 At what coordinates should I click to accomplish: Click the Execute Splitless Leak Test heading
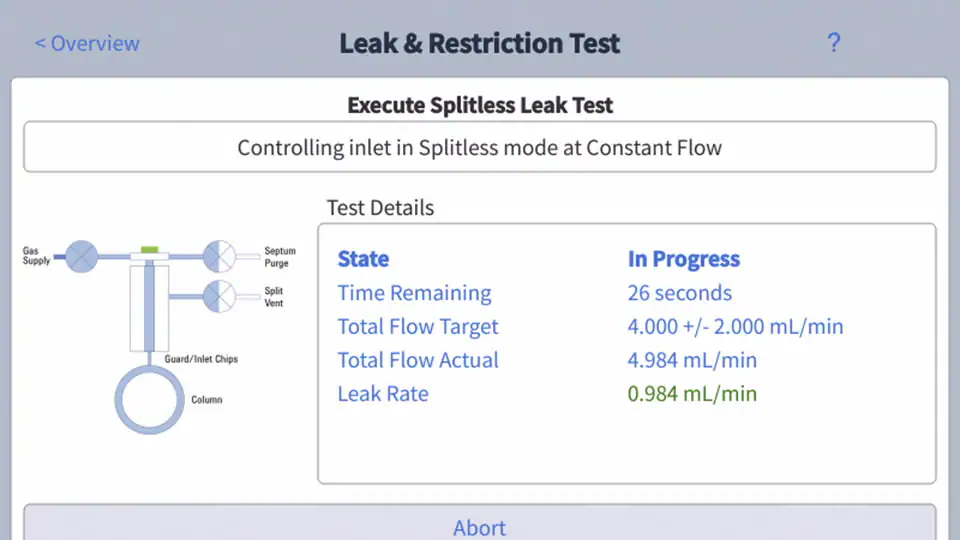click(x=480, y=105)
